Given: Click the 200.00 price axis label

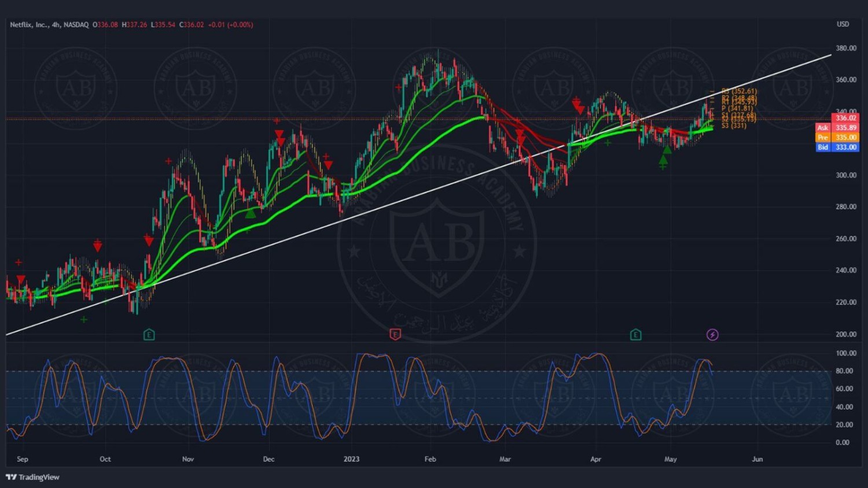Looking at the screenshot, I should click(846, 334).
